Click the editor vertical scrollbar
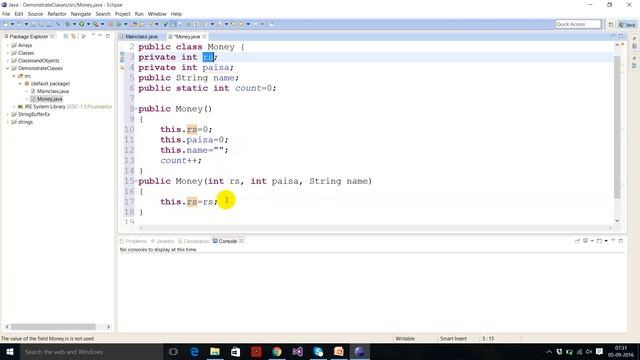 (617, 127)
